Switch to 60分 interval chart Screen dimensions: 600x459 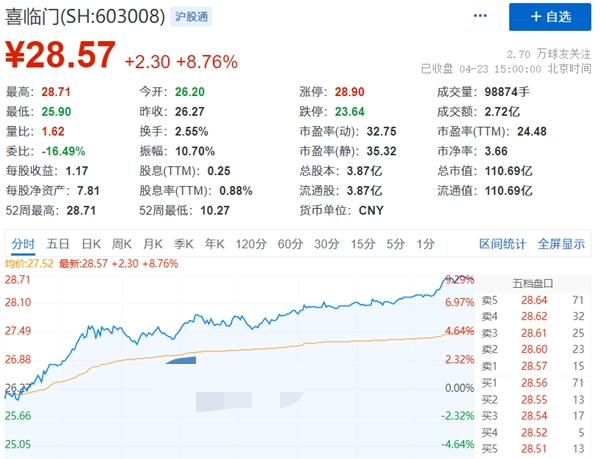pos(290,243)
